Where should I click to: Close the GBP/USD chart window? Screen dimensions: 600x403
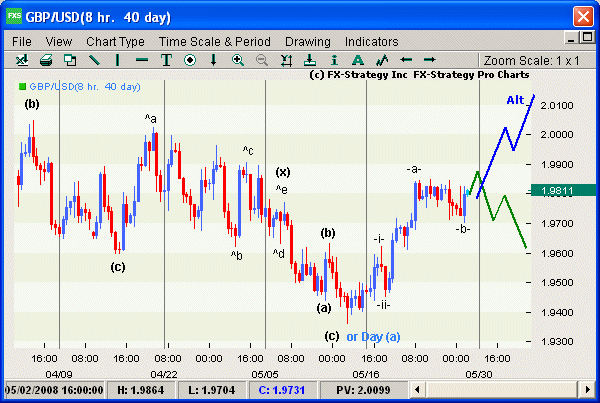coord(583,17)
